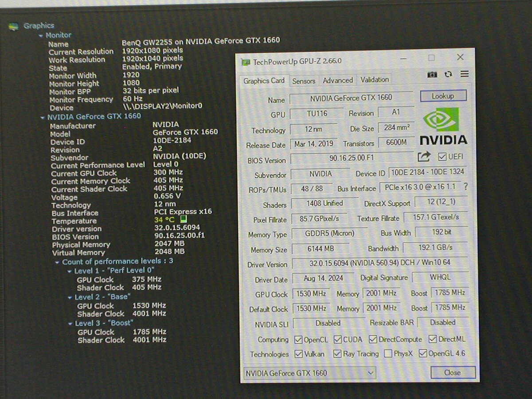This screenshot has height=399, width=532.
Task: Click the Pixel Fillrate 85.7 GPixel/s field
Action: [x=319, y=219]
